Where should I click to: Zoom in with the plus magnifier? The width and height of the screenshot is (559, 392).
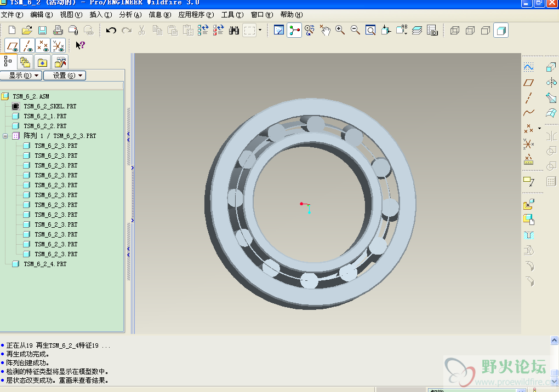340,30
